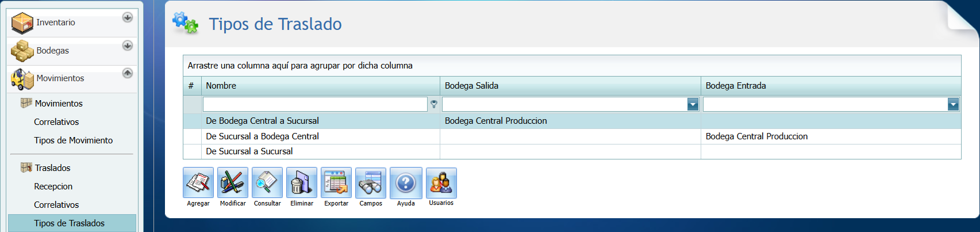The image size is (980, 232).
Task: Open the Bodega Salida filter dropdown
Action: click(x=693, y=104)
